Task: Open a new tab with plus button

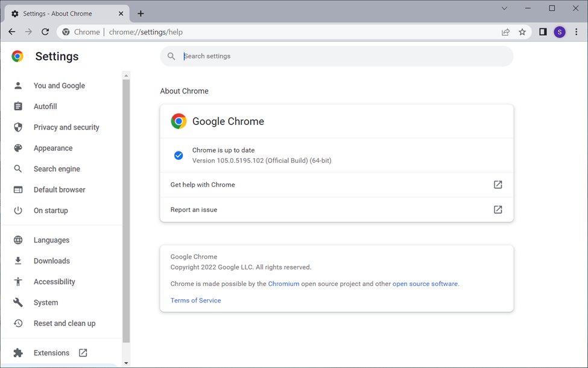Action: coord(141,13)
